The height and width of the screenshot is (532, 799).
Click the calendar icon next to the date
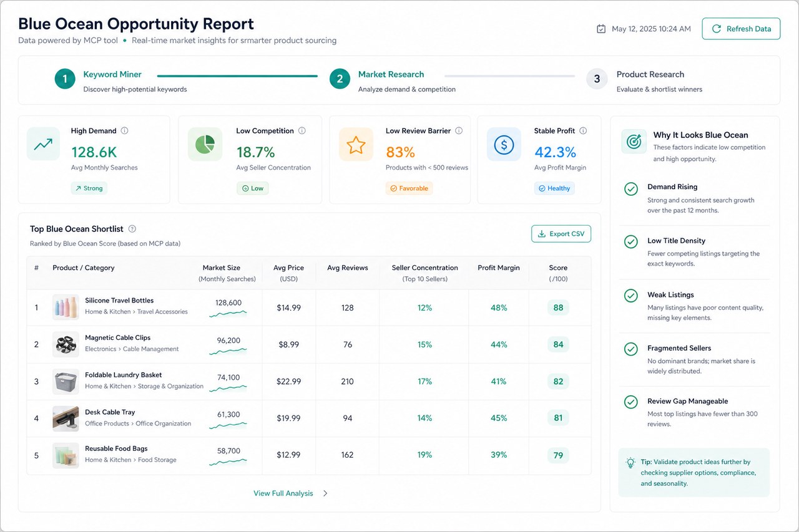pyautogui.click(x=601, y=29)
